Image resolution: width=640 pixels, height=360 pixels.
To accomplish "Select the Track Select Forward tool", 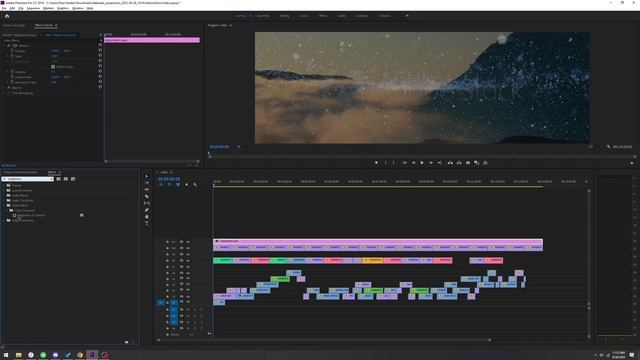I will click(147, 183).
